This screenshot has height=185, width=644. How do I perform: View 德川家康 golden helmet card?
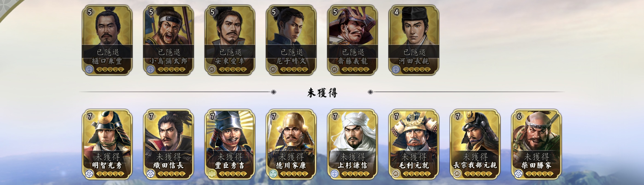(291, 144)
